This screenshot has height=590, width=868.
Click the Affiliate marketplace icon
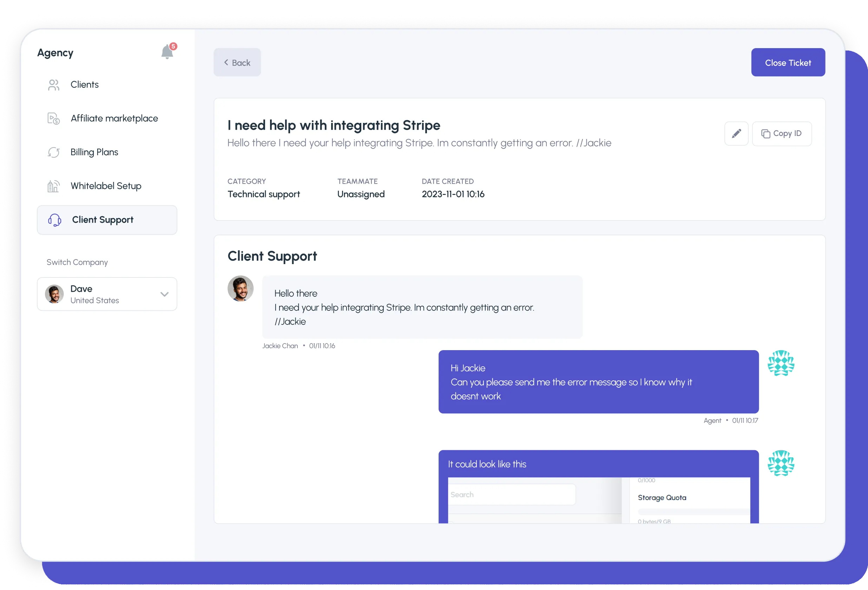point(54,118)
